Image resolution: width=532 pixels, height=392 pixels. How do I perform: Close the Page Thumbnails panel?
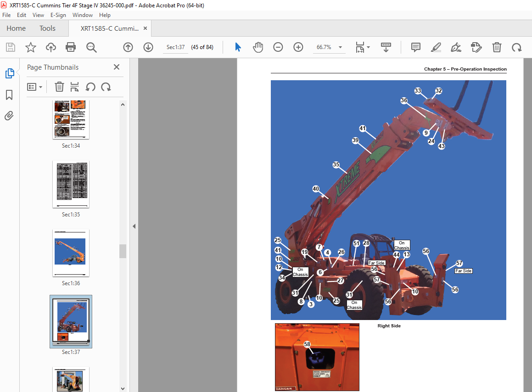(x=117, y=67)
